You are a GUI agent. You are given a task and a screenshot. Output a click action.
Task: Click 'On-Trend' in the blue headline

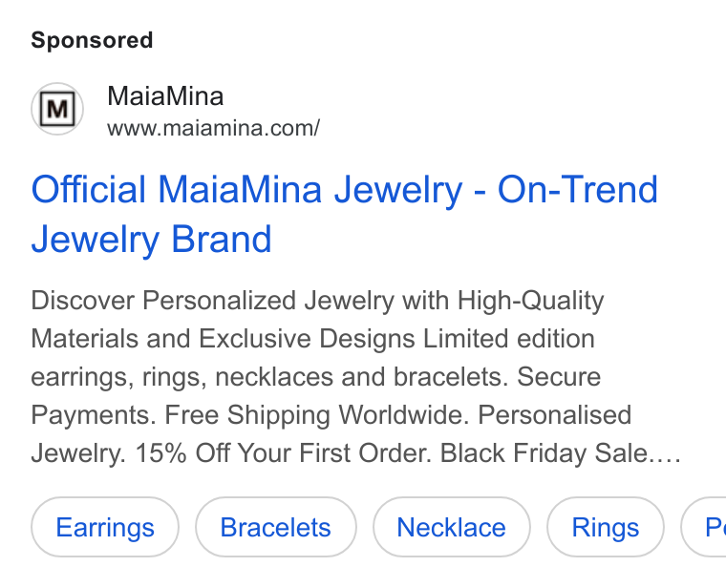tap(577, 189)
